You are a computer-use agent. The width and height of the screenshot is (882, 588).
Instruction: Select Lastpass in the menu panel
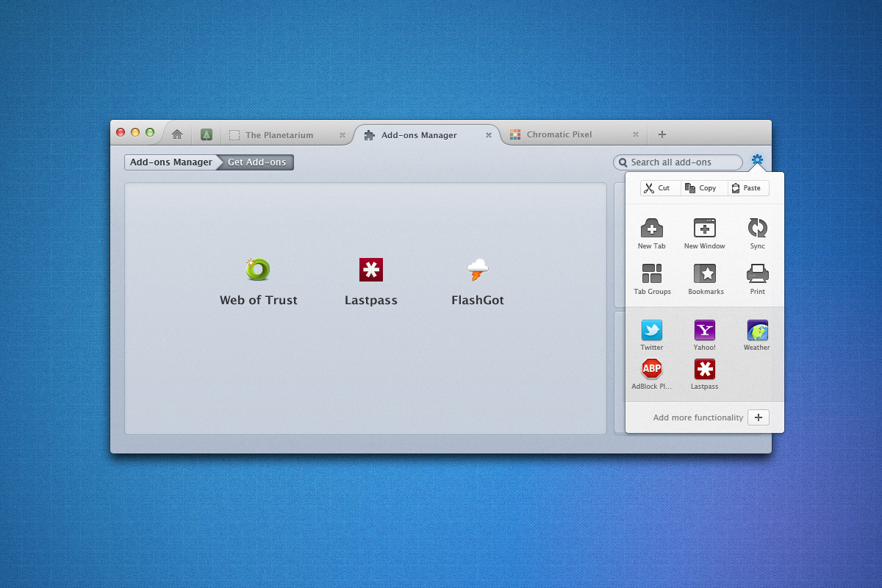tap(704, 369)
